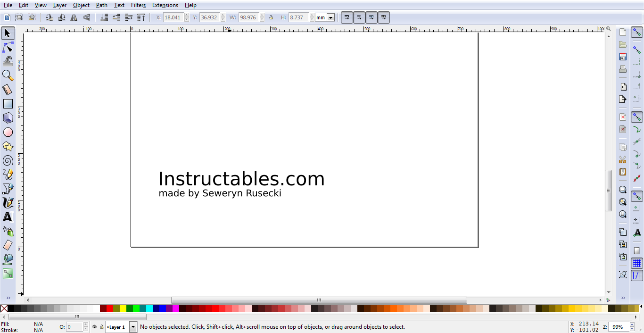The image size is (644, 333).
Task: Expand the commands bar overflow chevron
Action: [x=623, y=298]
